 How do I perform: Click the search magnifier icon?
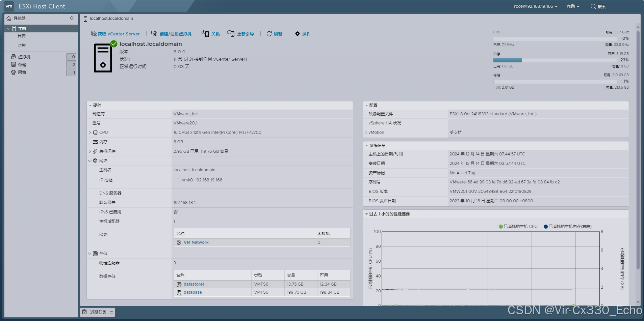pyautogui.click(x=593, y=6)
